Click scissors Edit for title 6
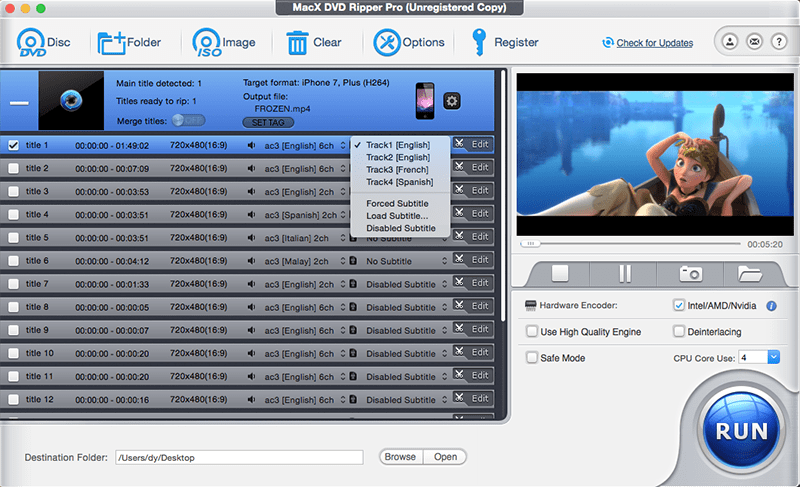Image resolution: width=800 pixels, height=487 pixels. coord(473,260)
